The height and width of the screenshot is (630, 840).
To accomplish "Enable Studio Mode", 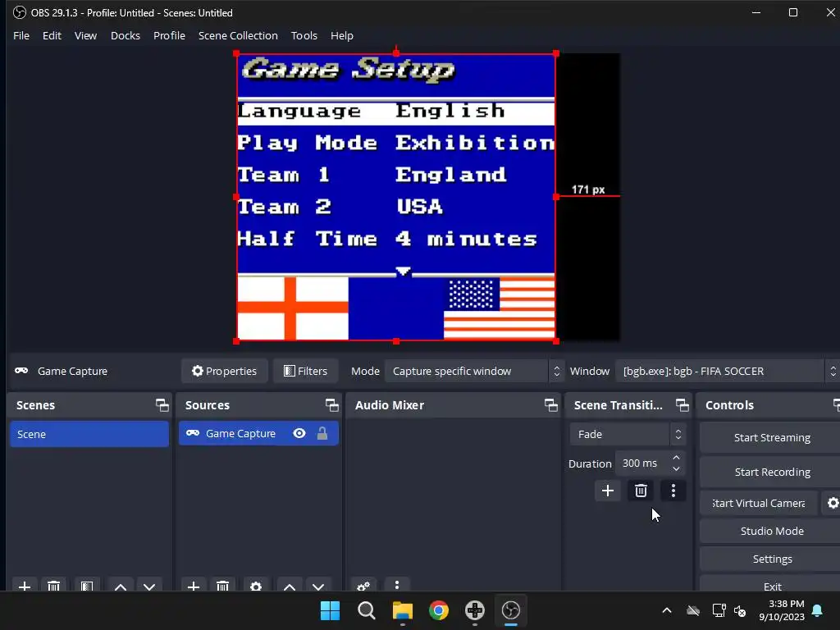I will tap(771, 531).
